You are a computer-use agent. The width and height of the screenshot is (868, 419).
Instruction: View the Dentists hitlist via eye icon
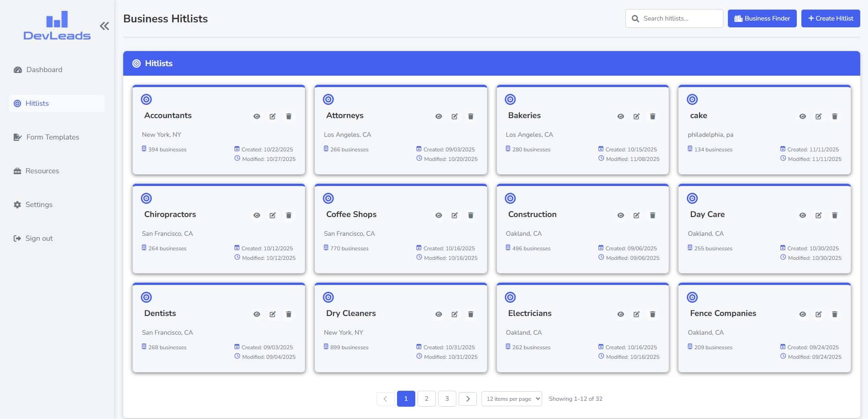(257, 315)
